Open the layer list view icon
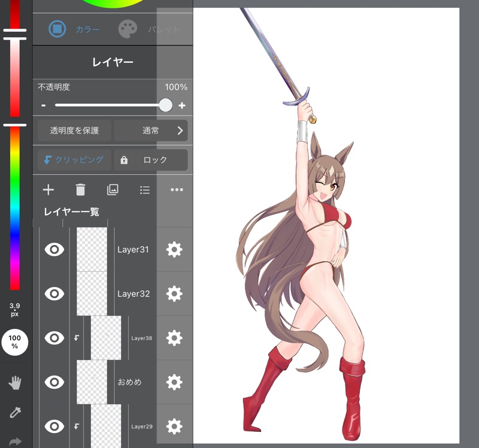The width and height of the screenshot is (479, 448). pos(145,190)
